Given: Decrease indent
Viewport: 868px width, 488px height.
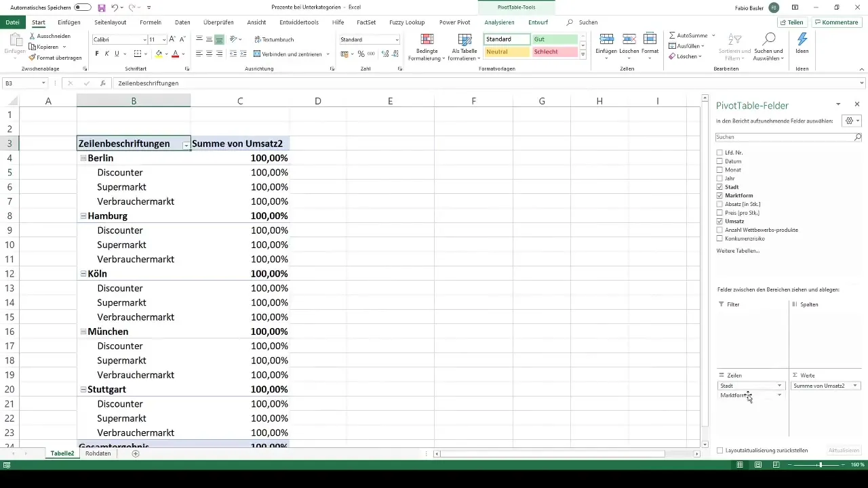Looking at the screenshot, I should 233,54.
